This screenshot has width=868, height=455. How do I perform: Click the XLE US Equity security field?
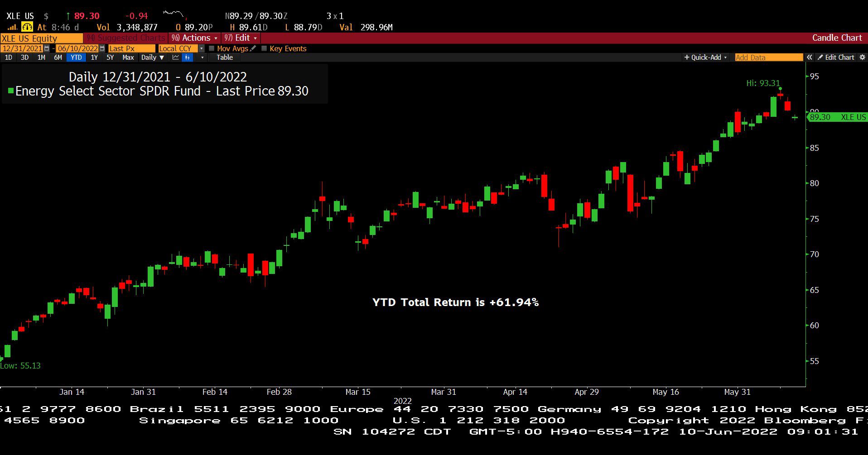tap(41, 38)
